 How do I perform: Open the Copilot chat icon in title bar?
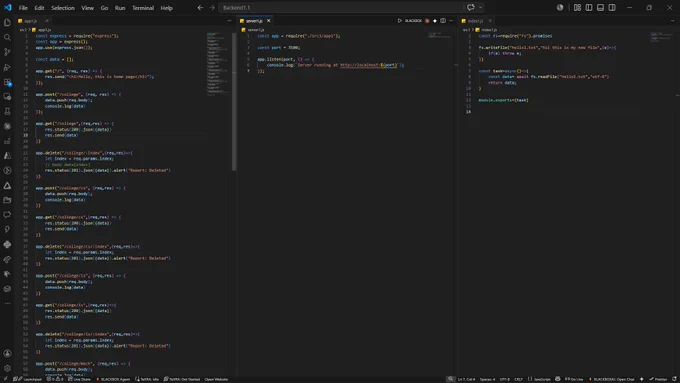click(x=471, y=7)
